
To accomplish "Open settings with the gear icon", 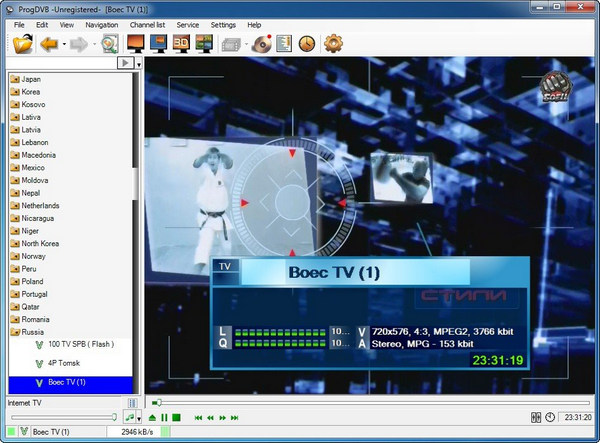I will click(x=334, y=44).
